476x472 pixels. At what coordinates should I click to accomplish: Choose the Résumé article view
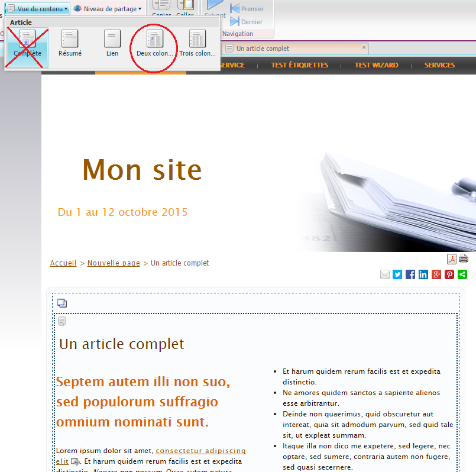tap(70, 43)
